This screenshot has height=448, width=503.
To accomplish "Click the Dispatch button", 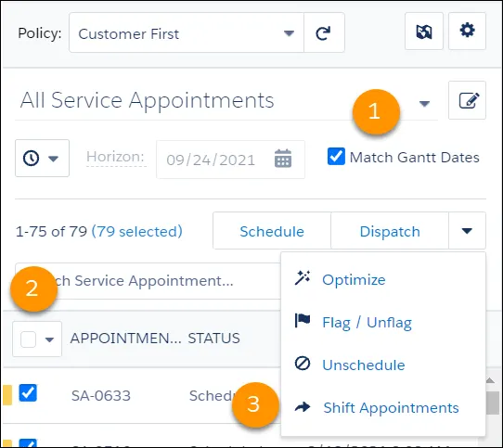I will pyautogui.click(x=390, y=231).
